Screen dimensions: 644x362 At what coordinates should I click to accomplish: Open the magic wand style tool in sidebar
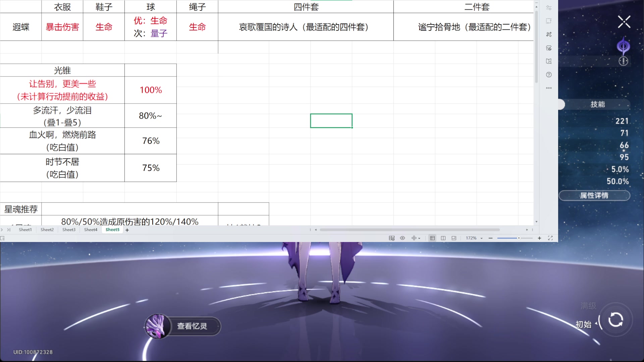tap(549, 35)
